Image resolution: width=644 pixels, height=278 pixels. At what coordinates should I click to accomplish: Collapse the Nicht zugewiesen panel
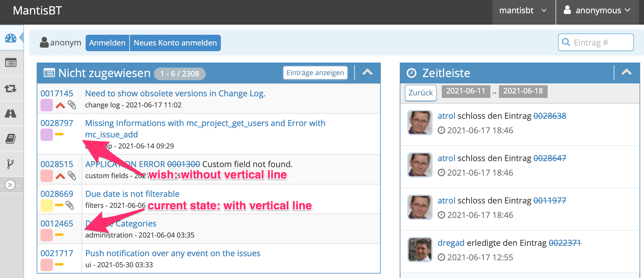[x=367, y=73]
